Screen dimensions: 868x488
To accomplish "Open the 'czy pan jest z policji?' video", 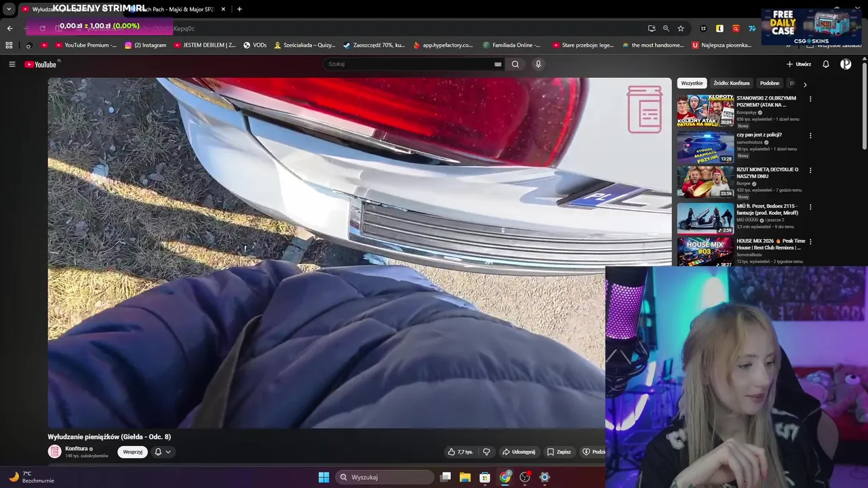I will coord(759,135).
